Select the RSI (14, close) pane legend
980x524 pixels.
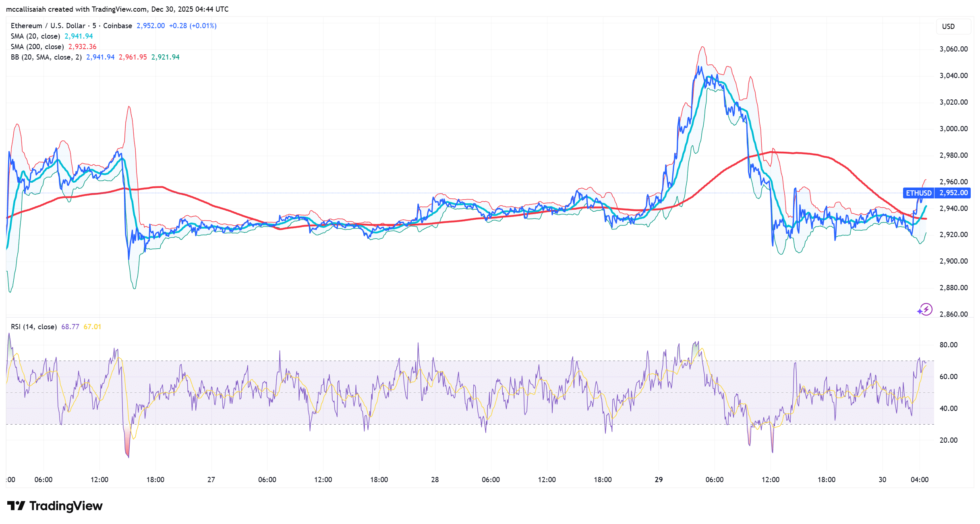point(33,327)
